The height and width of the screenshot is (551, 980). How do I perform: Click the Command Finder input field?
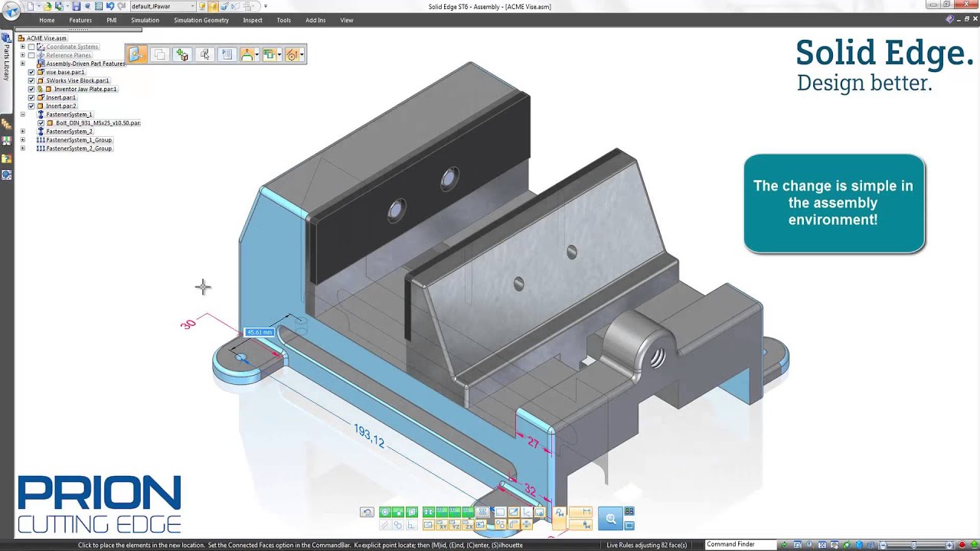[740, 544]
